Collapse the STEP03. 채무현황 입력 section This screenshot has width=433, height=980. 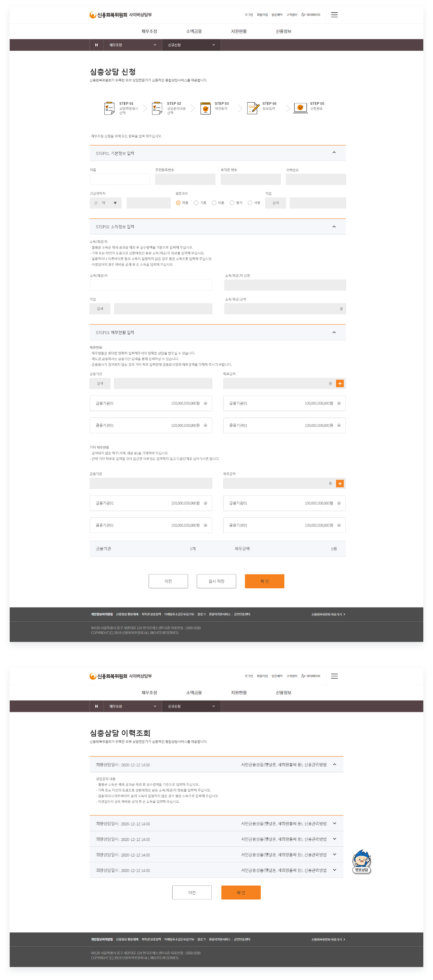(334, 332)
